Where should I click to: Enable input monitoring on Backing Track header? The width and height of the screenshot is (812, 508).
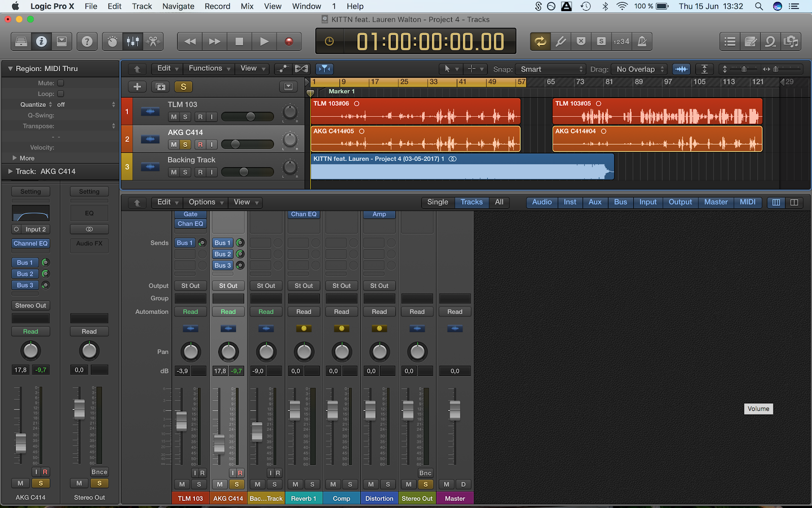point(212,172)
